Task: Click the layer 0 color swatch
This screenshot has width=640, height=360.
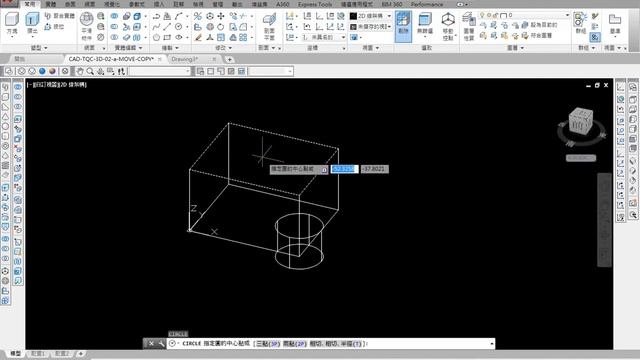Action: click(504, 16)
